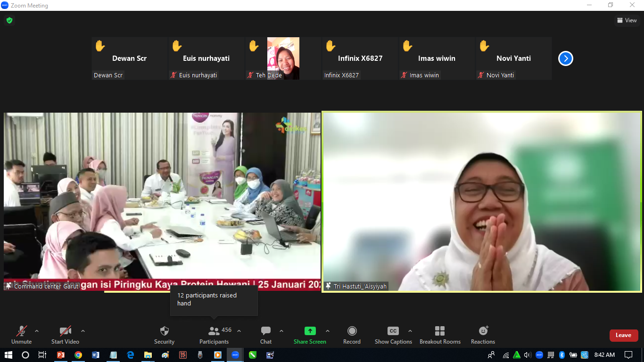The height and width of the screenshot is (362, 644).
Task: Start Video with the camera toggle
Action: (65, 331)
